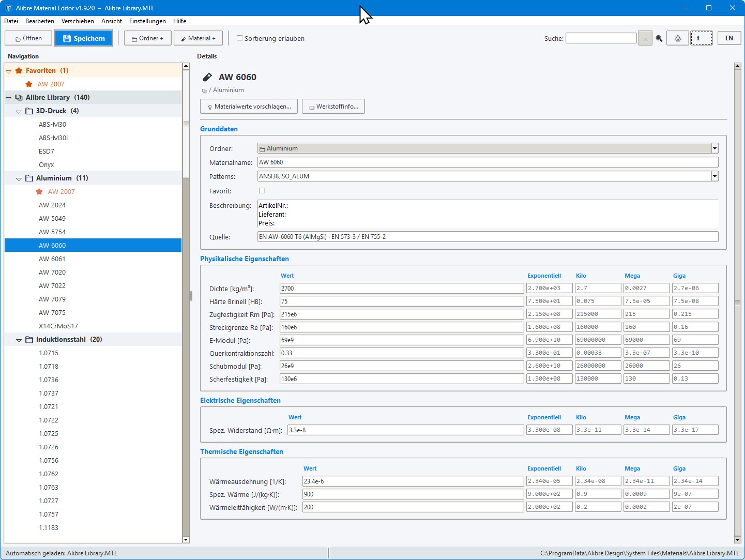Add a material with Material +
The width and height of the screenshot is (745, 560).
tap(198, 38)
